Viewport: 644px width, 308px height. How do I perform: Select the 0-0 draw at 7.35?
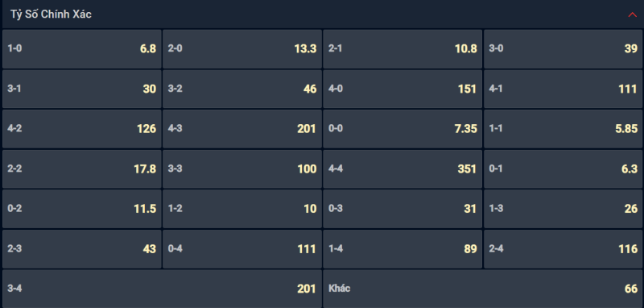[x=402, y=129]
